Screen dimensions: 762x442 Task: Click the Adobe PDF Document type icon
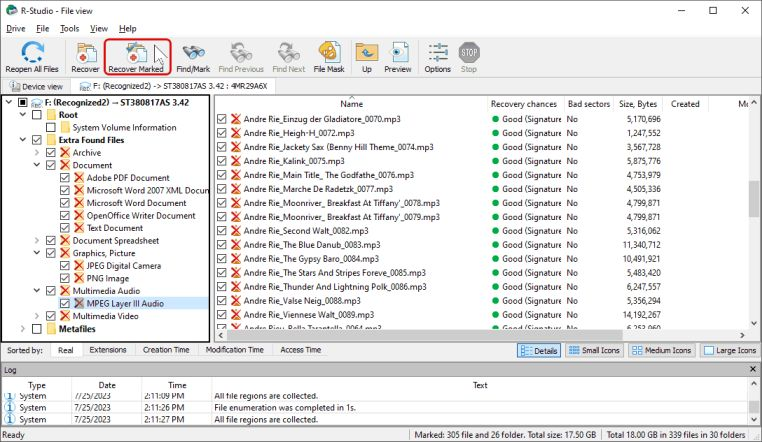(x=79, y=178)
